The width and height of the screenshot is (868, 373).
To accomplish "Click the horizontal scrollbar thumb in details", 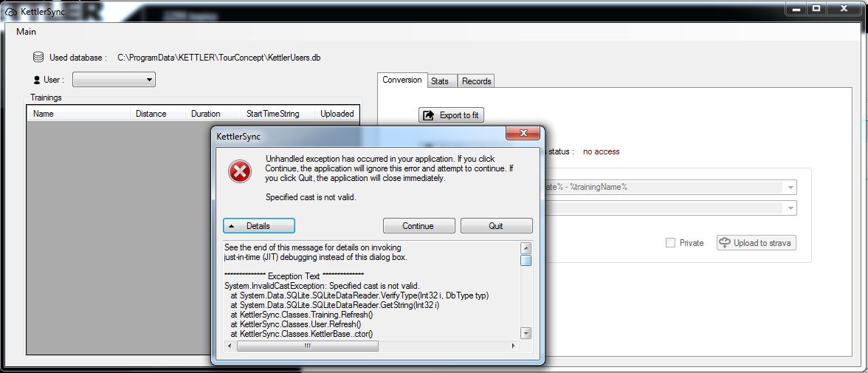I will pyautogui.click(x=308, y=346).
